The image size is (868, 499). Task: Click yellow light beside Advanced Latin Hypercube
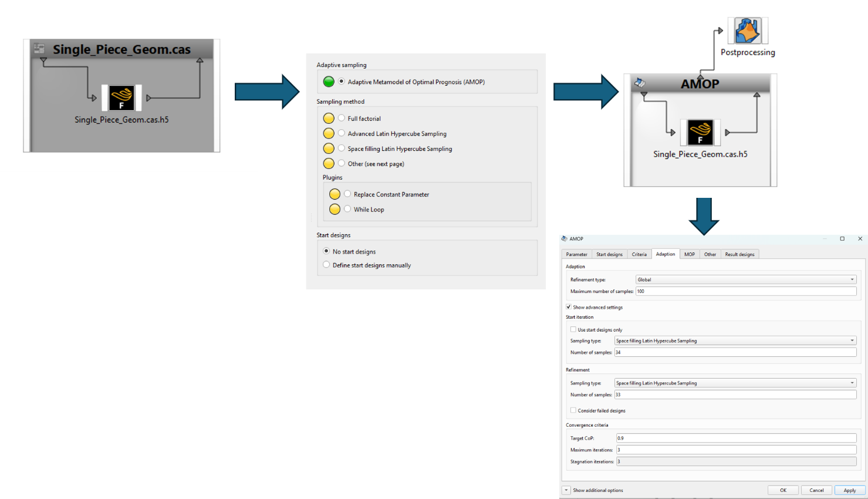[x=329, y=134]
